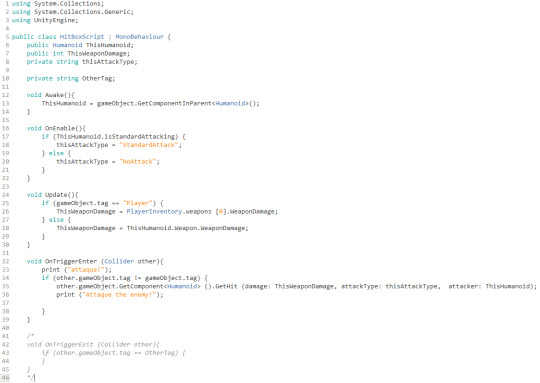Click the 'public int ThisWeaponDamage;' field
540x383 pixels.
(x=78, y=53)
